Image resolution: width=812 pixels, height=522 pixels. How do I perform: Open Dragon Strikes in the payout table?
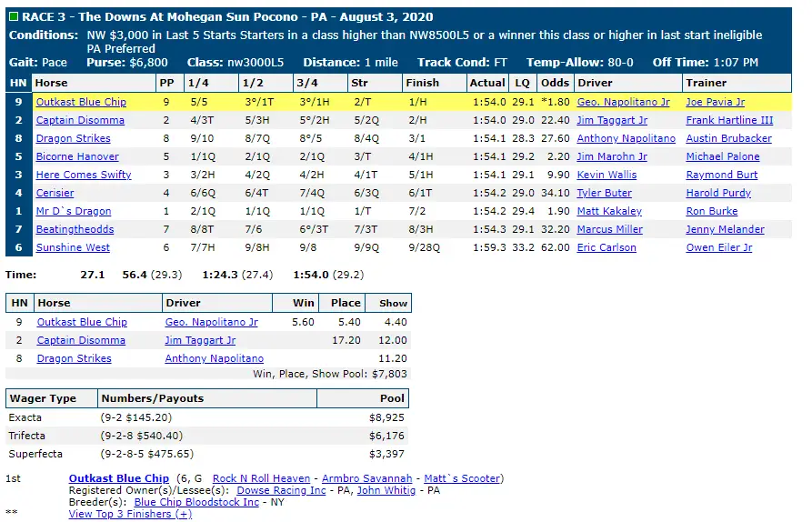click(x=74, y=358)
